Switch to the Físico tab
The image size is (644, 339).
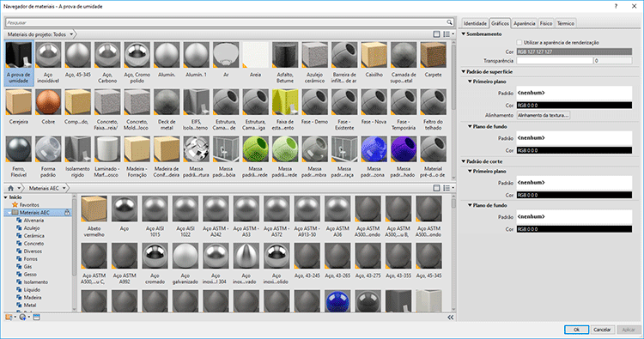tap(546, 23)
